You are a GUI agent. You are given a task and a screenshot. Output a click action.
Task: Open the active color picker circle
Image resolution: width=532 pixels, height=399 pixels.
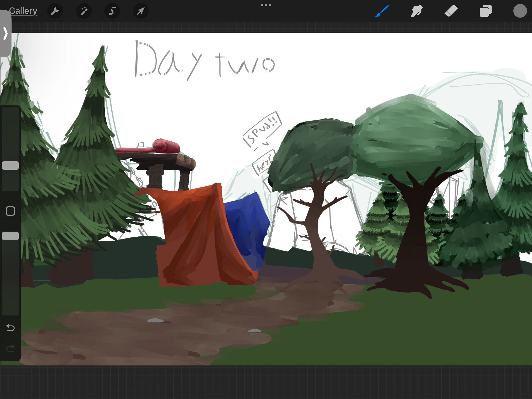pyautogui.click(x=520, y=11)
